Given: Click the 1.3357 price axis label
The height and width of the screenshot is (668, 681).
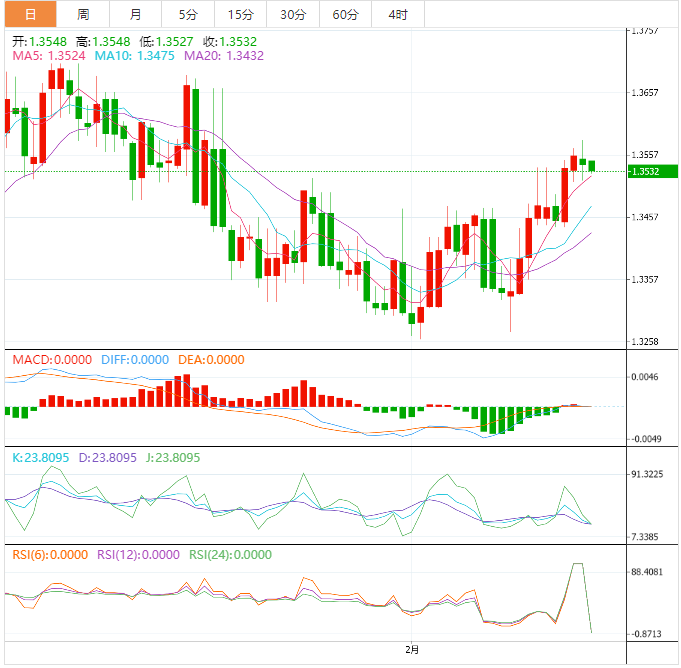Looking at the screenshot, I should coord(645,279).
